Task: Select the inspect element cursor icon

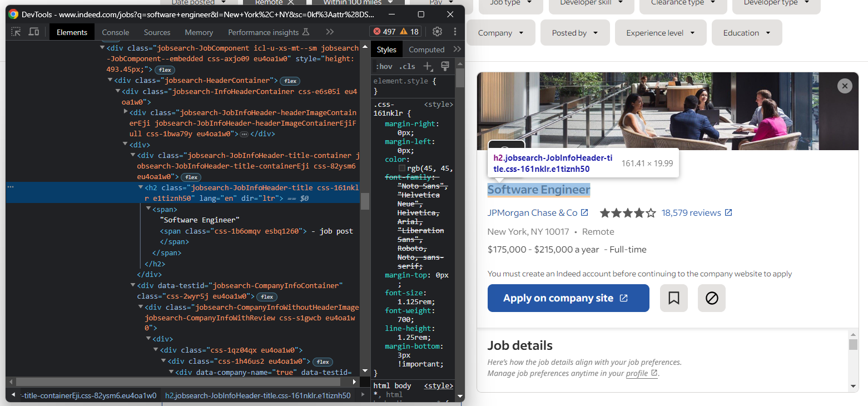Action: [x=17, y=32]
